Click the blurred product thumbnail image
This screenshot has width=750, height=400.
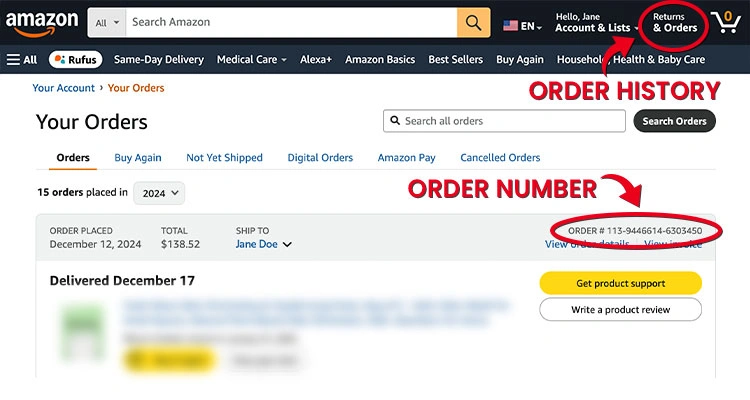click(x=83, y=332)
